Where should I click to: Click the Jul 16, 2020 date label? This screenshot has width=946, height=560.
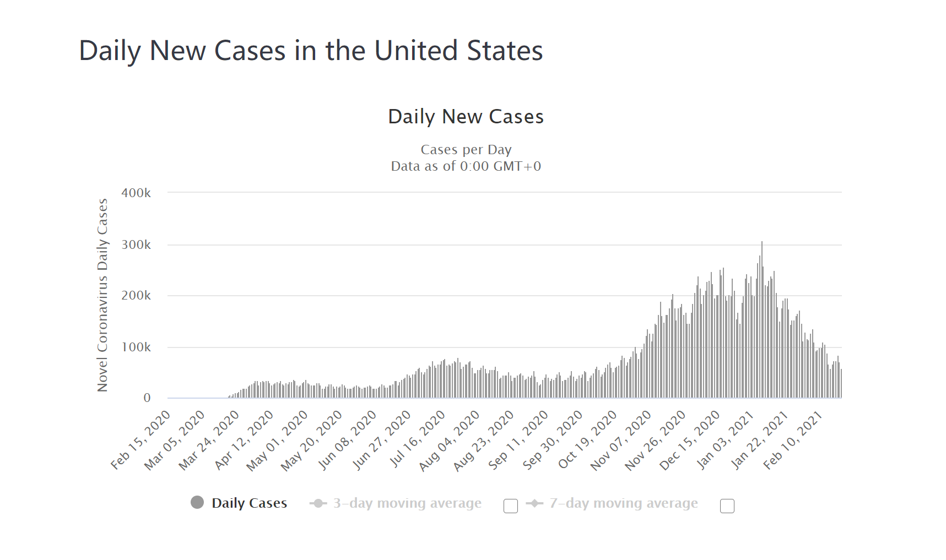coord(418,439)
